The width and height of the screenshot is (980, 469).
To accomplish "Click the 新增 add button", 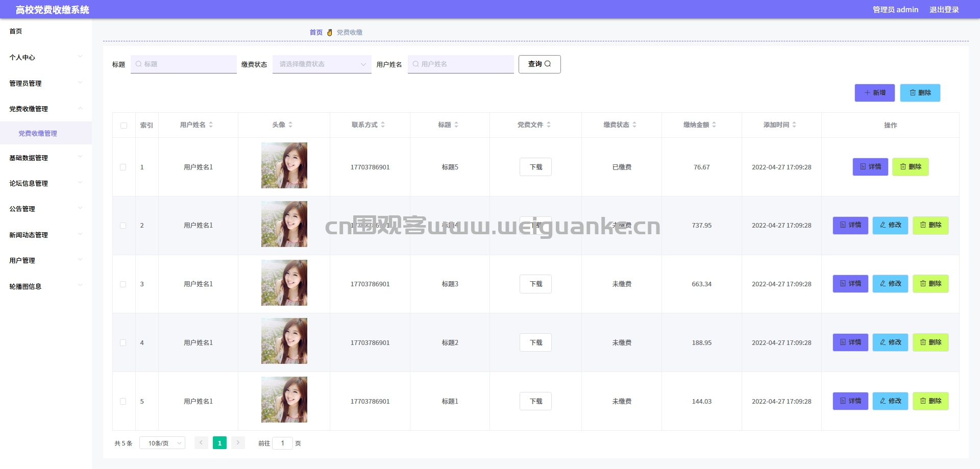I will pyautogui.click(x=875, y=93).
